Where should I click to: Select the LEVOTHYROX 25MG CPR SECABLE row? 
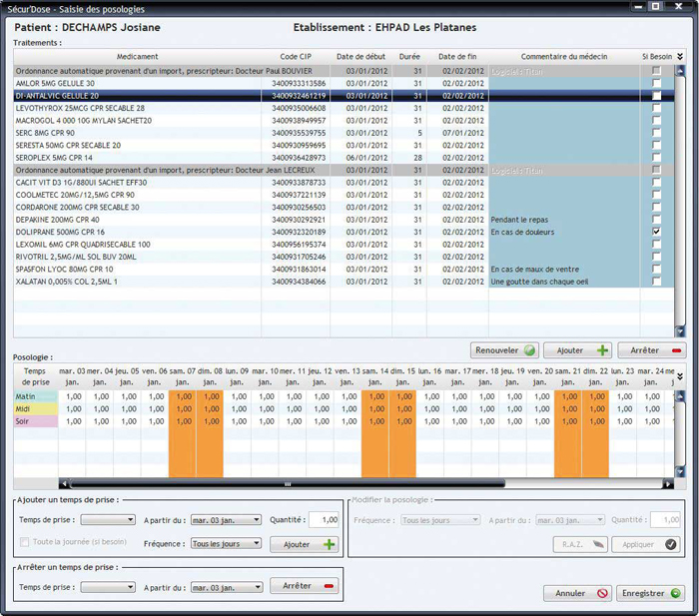pos(138,108)
